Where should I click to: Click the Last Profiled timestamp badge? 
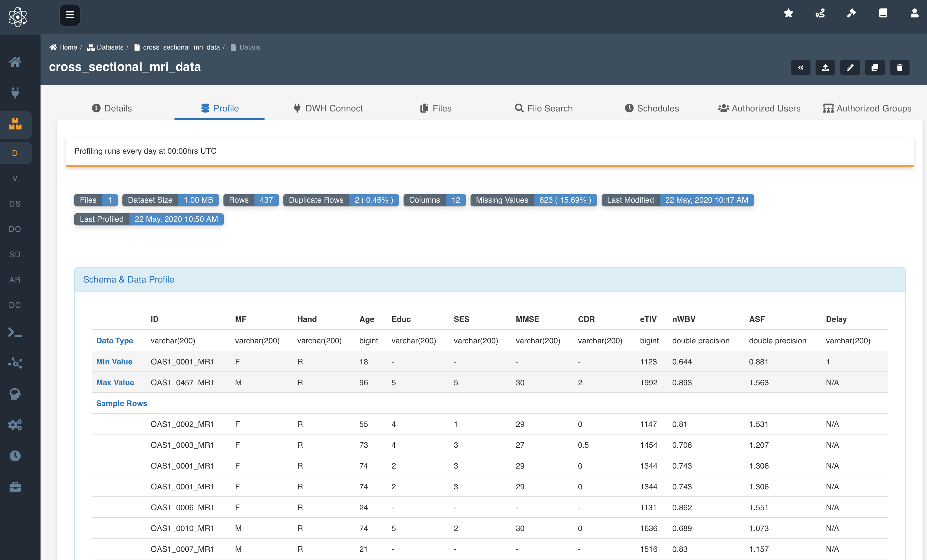[149, 219]
